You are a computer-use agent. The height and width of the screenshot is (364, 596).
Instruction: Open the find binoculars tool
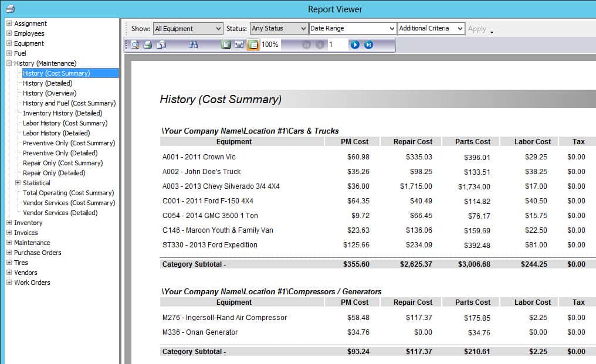coord(193,45)
